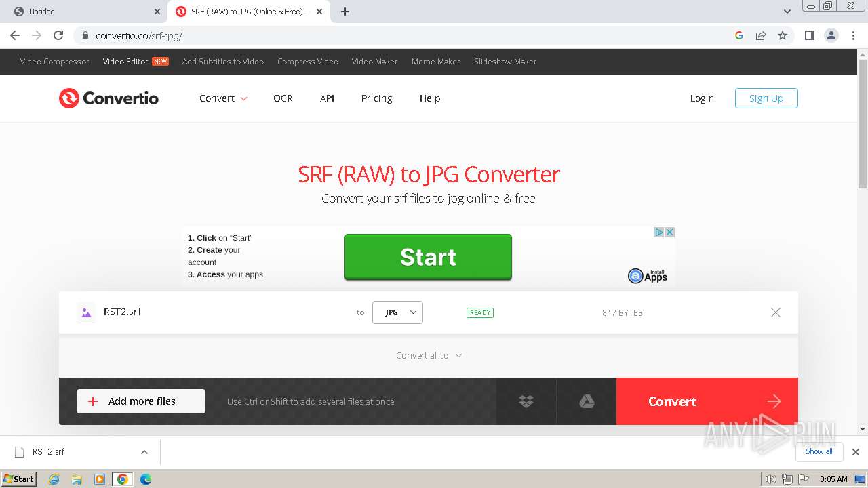This screenshot has height=488, width=868.
Task: Click the Sign Up button
Action: (766, 98)
